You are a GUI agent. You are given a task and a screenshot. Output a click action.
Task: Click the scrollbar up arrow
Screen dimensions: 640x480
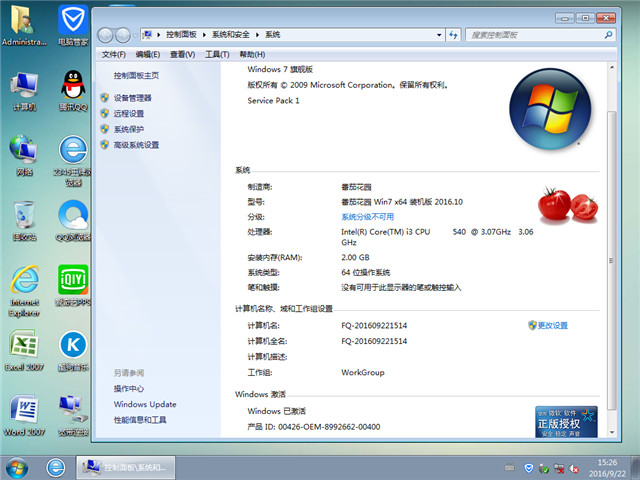coord(611,67)
